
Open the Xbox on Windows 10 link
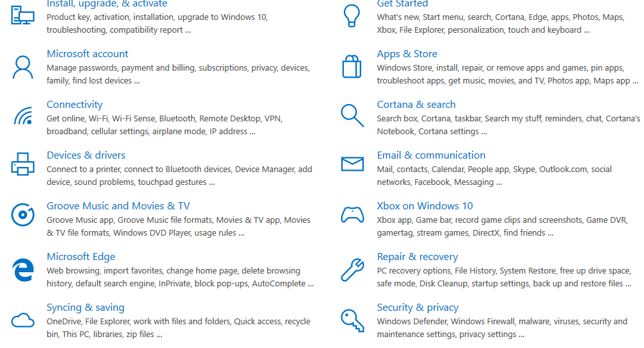click(x=425, y=206)
